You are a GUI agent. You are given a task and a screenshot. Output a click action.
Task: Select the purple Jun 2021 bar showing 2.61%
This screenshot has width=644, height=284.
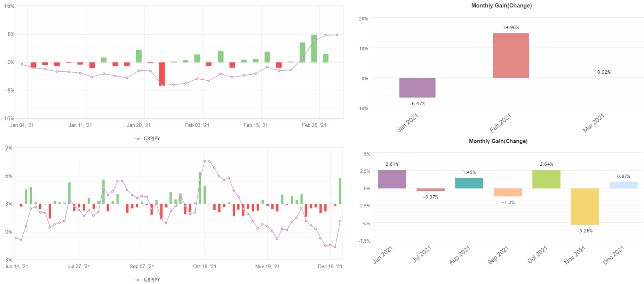pyautogui.click(x=392, y=179)
